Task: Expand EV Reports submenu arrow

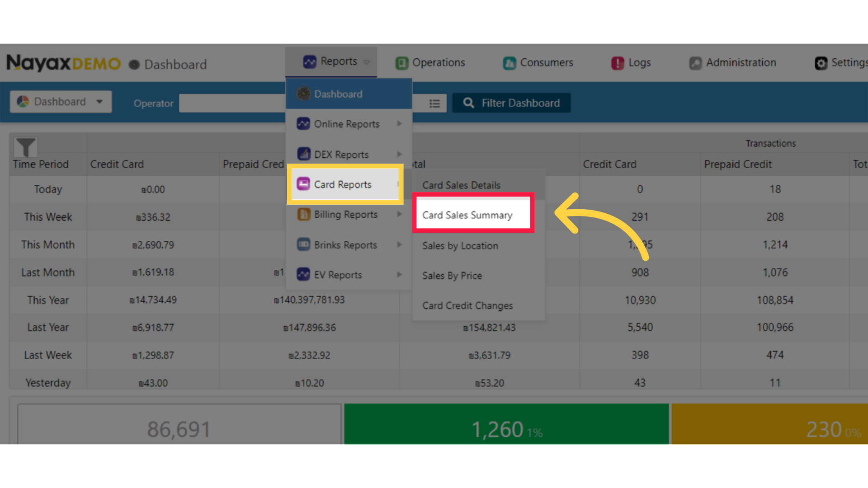Action: [x=399, y=274]
